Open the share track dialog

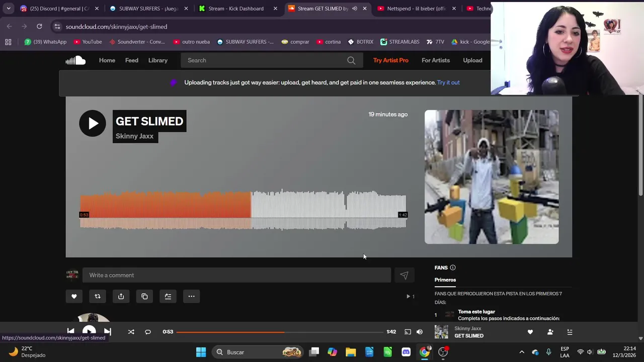[x=121, y=296]
